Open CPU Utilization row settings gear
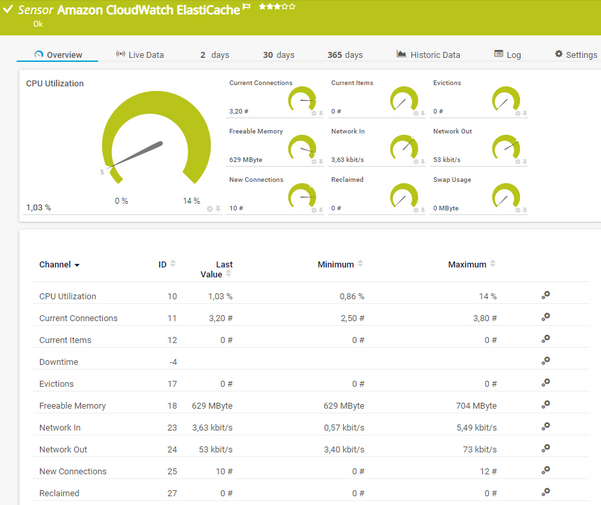 coord(546,295)
